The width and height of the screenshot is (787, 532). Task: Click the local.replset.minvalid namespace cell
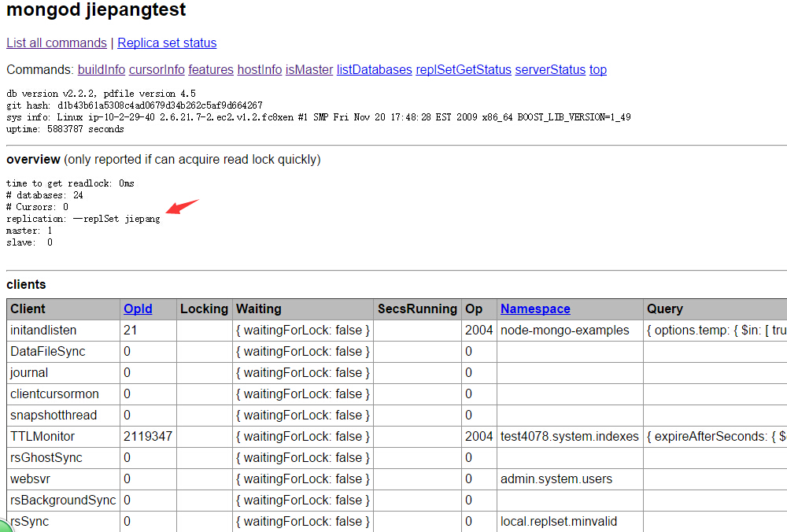[570, 522]
